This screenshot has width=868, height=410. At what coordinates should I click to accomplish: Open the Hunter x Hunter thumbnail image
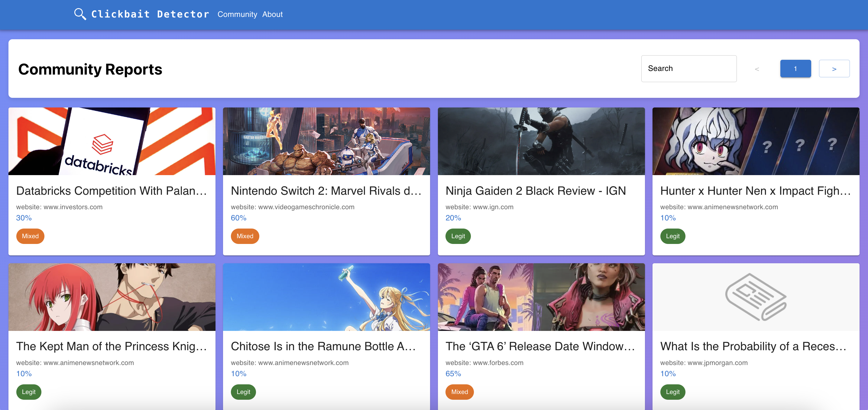click(x=756, y=141)
